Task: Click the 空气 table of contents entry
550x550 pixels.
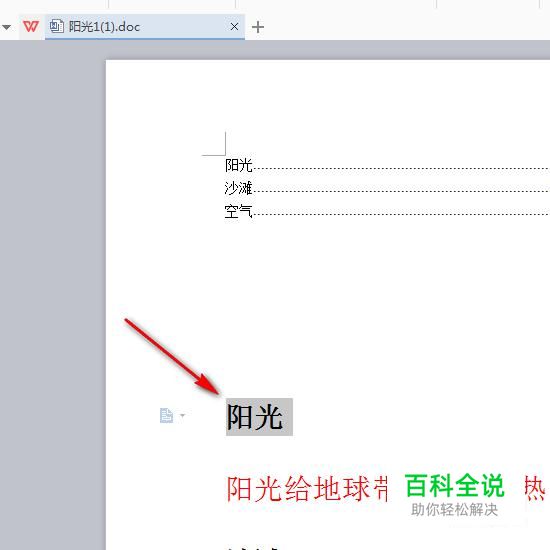Action: coord(239,211)
